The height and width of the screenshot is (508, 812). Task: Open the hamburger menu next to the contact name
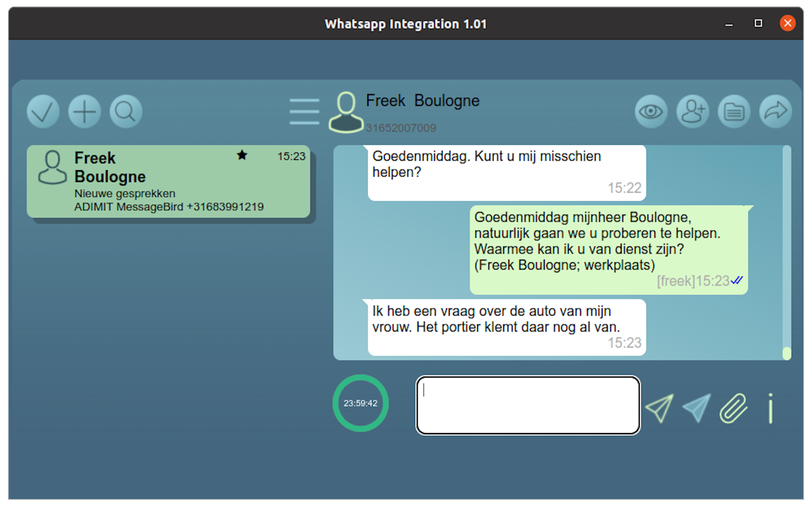point(304,111)
